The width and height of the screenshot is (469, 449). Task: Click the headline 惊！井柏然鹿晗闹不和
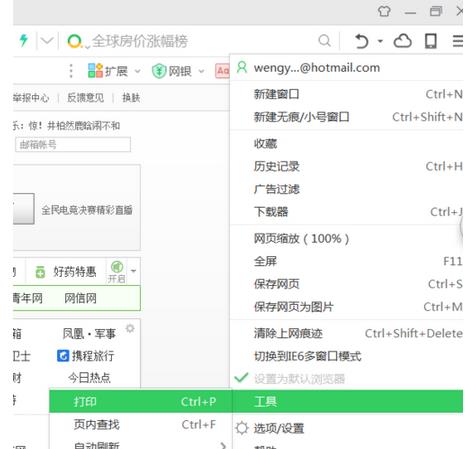[x=74, y=126]
